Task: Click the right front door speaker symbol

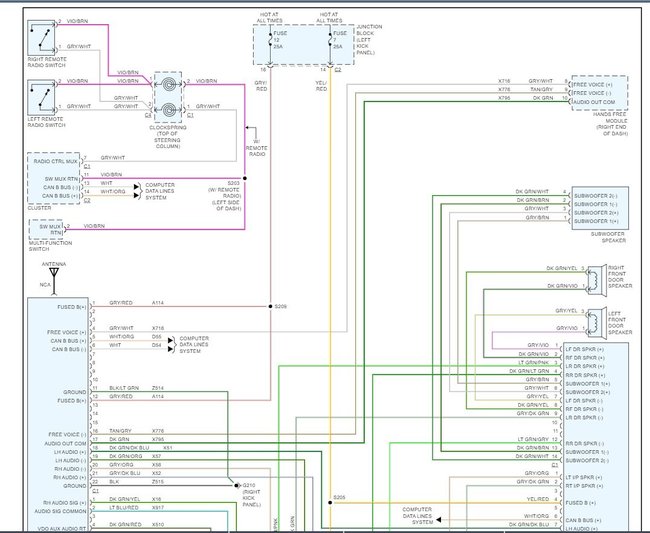Action: tap(597, 279)
